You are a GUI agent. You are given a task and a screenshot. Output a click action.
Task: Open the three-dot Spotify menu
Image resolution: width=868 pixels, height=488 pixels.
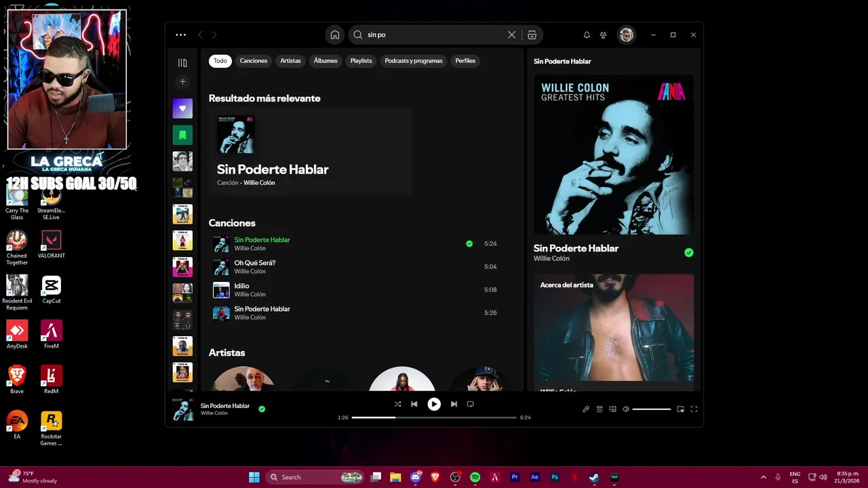click(x=180, y=35)
